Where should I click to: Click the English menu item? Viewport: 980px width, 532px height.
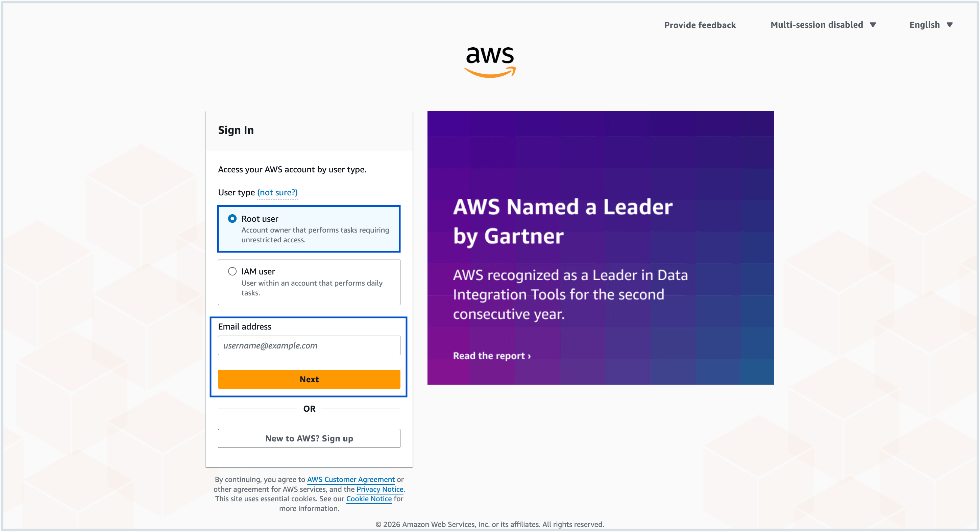pyautogui.click(x=925, y=25)
